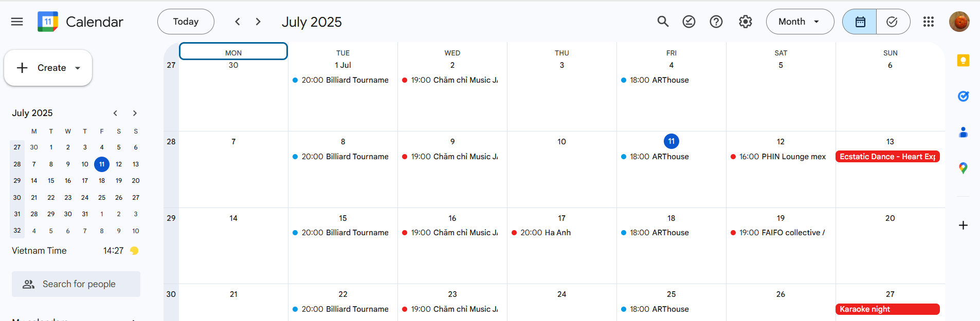Open the main menu hamburger icon

(17, 22)
